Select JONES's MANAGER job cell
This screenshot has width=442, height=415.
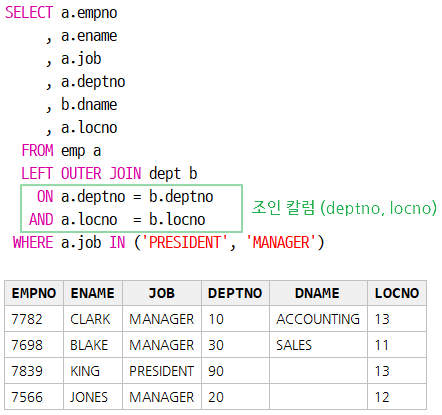pos(162,397)
